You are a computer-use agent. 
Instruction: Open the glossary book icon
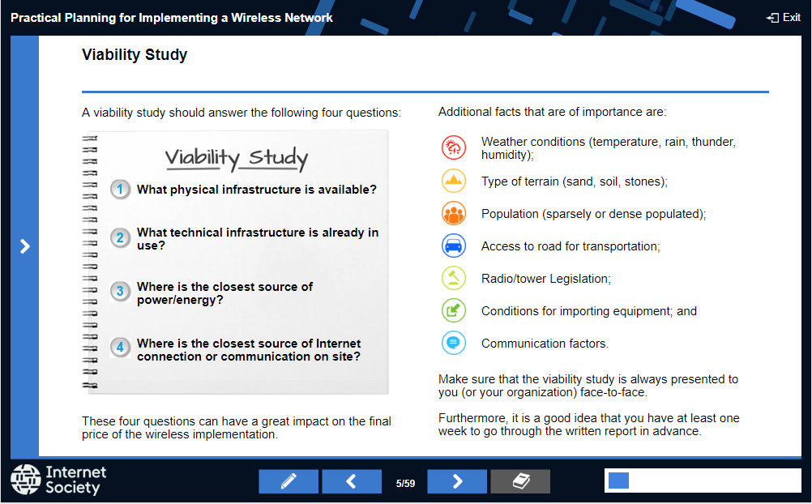[520, 482]
